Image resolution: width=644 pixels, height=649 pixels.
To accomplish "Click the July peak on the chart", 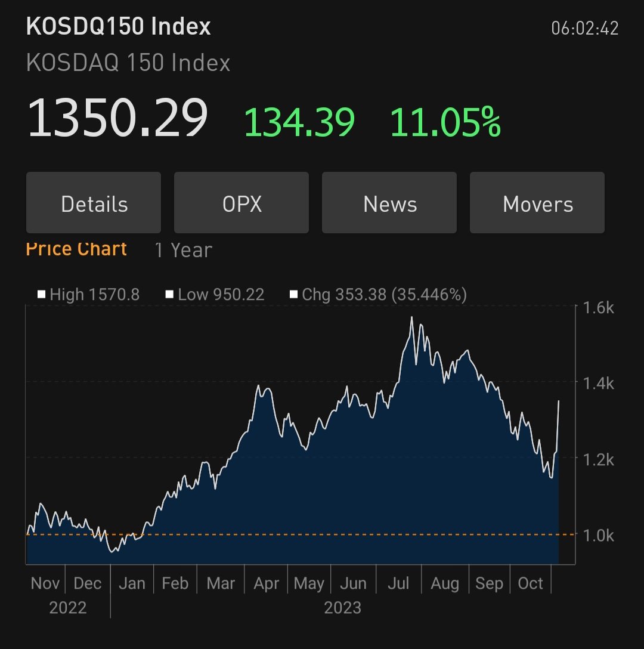I will [x=411, y=317].
